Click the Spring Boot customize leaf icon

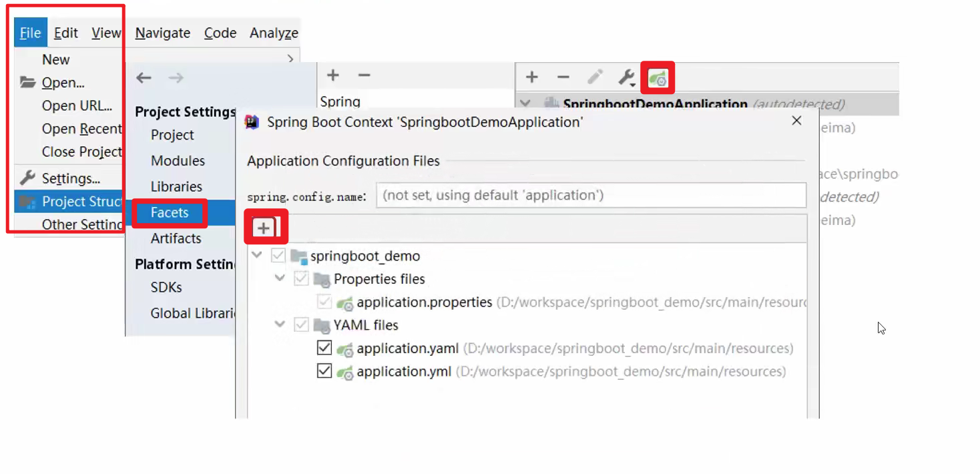[658, 77]
